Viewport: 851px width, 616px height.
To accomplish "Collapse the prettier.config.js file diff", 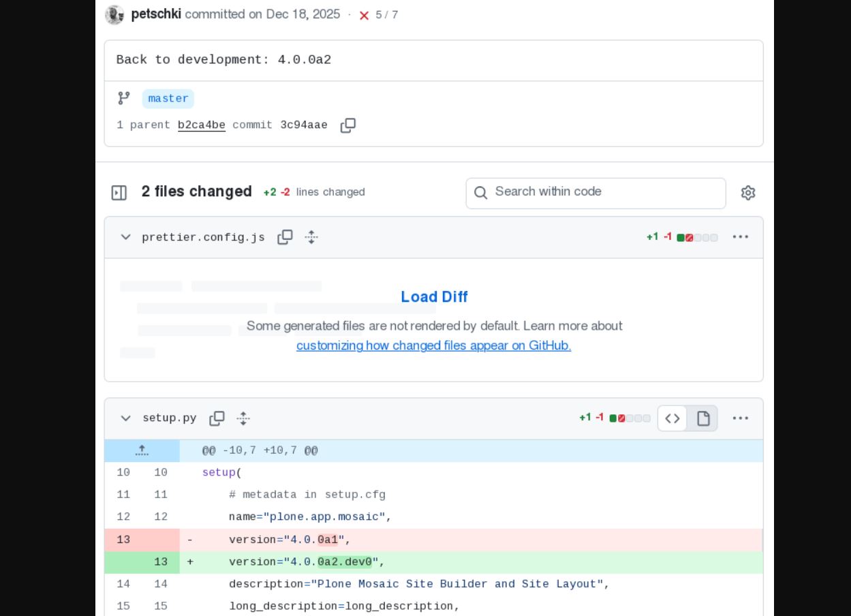I will pyautogui.click(x=125, y=237).
